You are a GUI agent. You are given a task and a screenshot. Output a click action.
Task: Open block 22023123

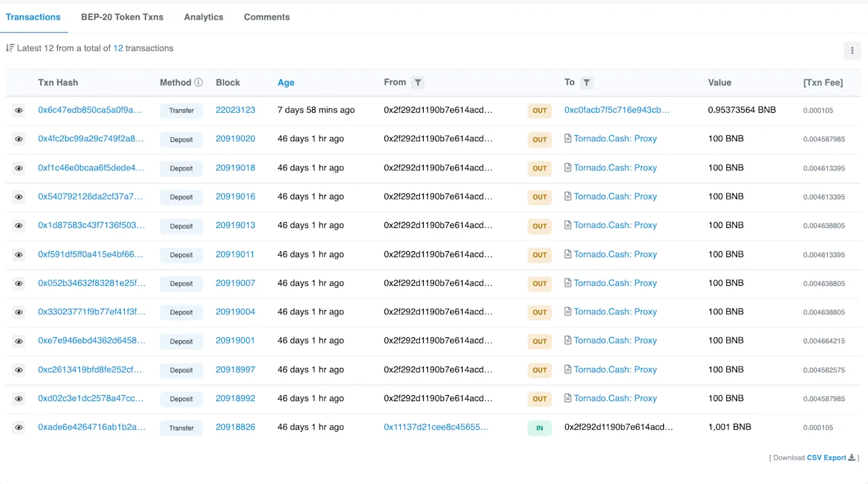pyautogui.click(x=235, y=110)
